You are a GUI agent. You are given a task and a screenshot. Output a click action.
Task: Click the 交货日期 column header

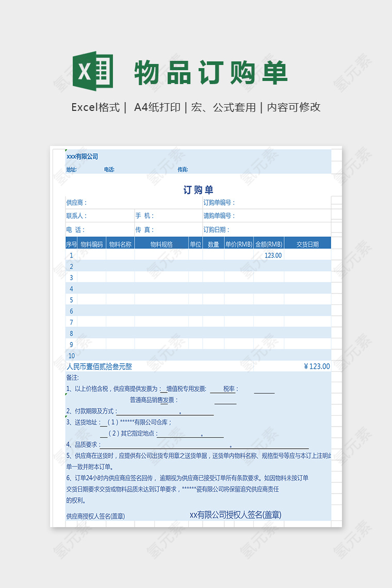(x=307, y=244)
